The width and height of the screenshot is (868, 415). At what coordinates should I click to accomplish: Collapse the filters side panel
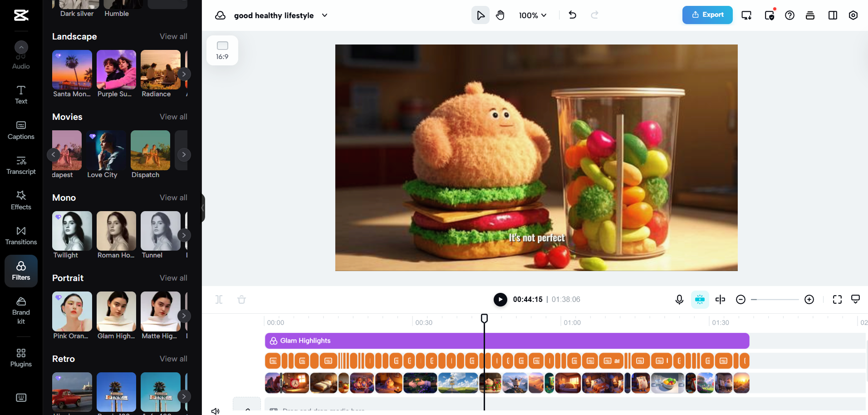(203, 208)
